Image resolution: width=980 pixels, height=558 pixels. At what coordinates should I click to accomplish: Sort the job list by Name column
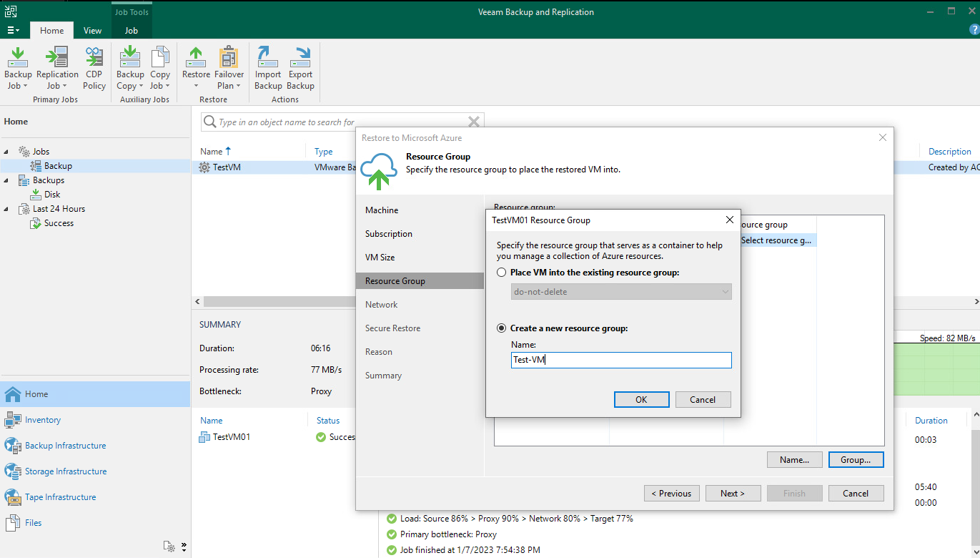[x=216, y=152]
